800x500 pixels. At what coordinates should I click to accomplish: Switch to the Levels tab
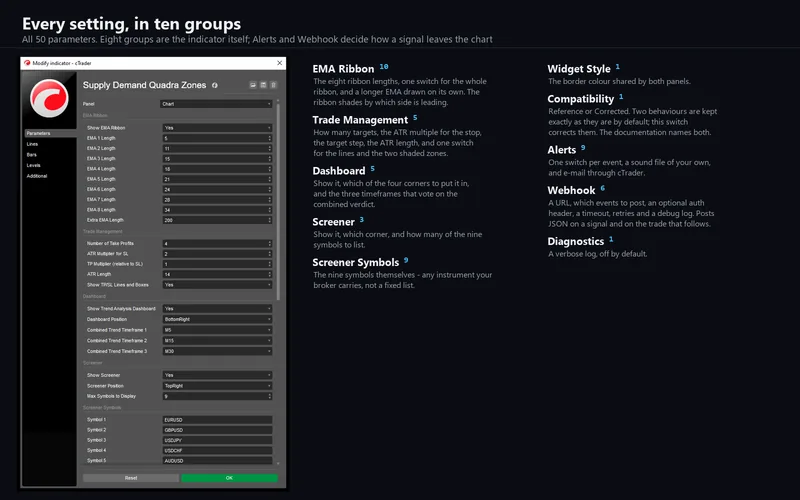33,165
